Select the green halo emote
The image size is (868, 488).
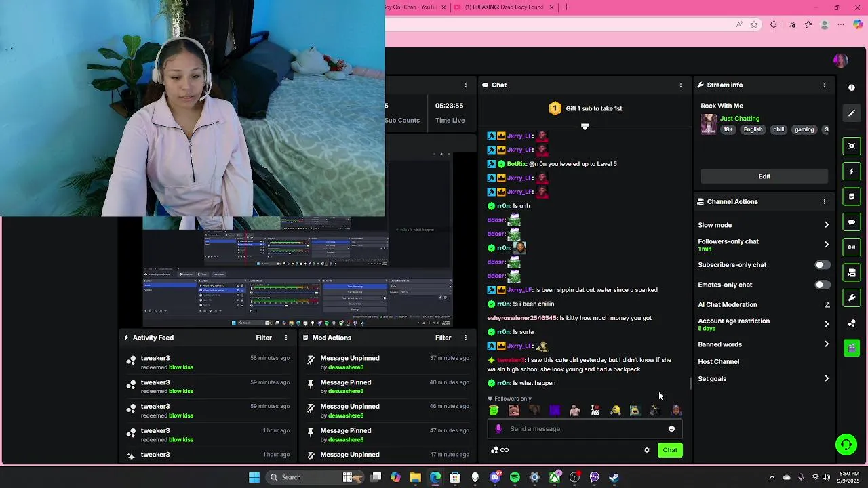click(494, 410)
